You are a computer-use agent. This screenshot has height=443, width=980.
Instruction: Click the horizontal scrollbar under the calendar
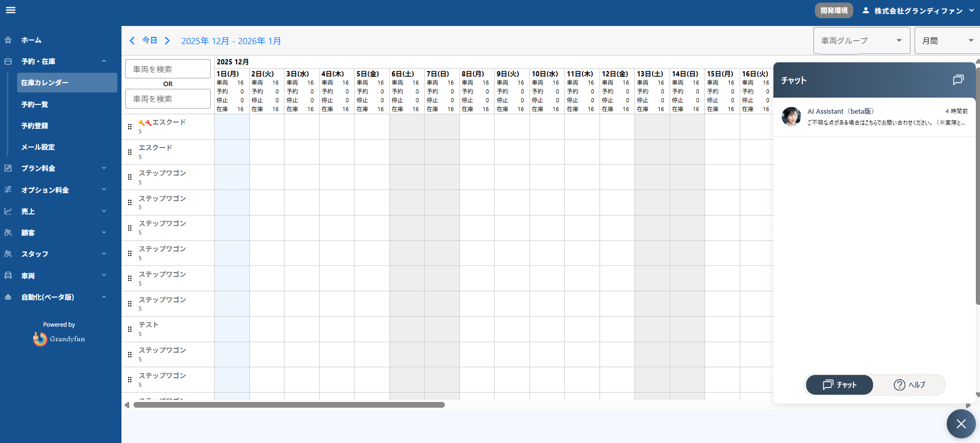[x=289, y=405]
